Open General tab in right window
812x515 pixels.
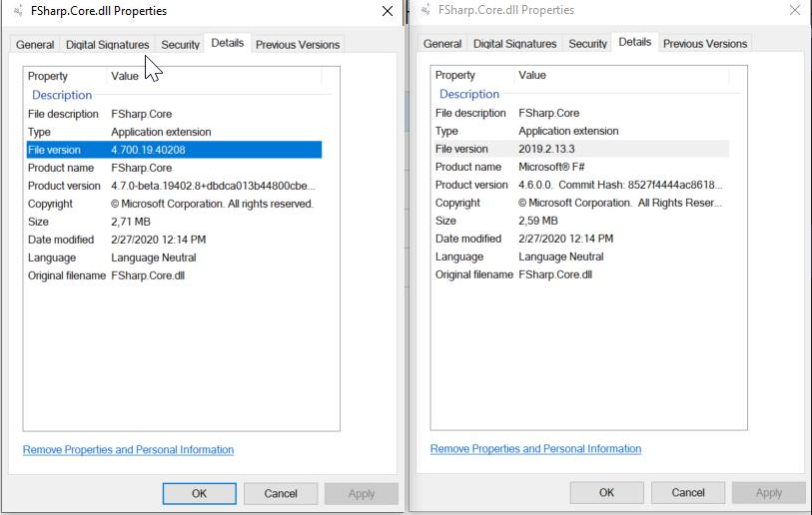click(x=442, y=44)
